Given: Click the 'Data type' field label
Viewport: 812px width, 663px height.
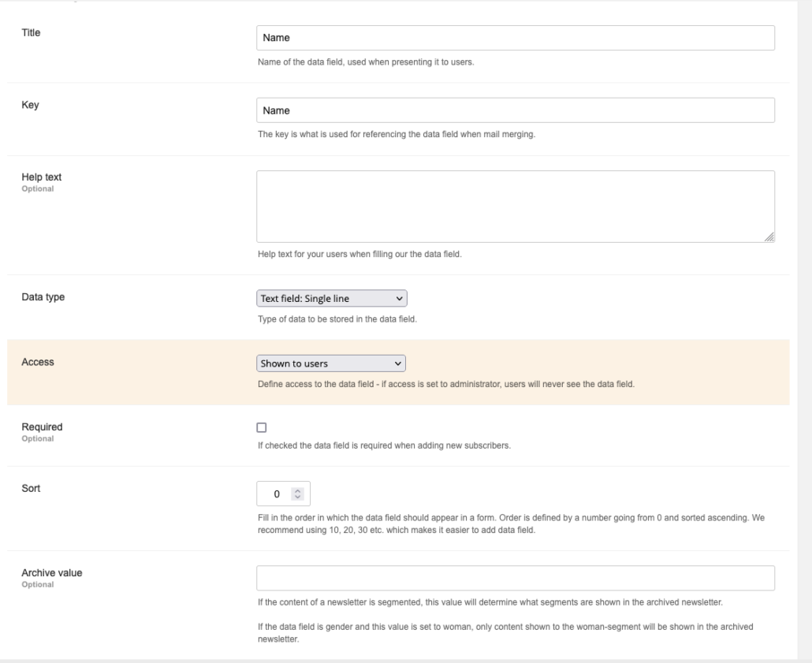Looking at the screenshot, I should [x=43, y=296].
